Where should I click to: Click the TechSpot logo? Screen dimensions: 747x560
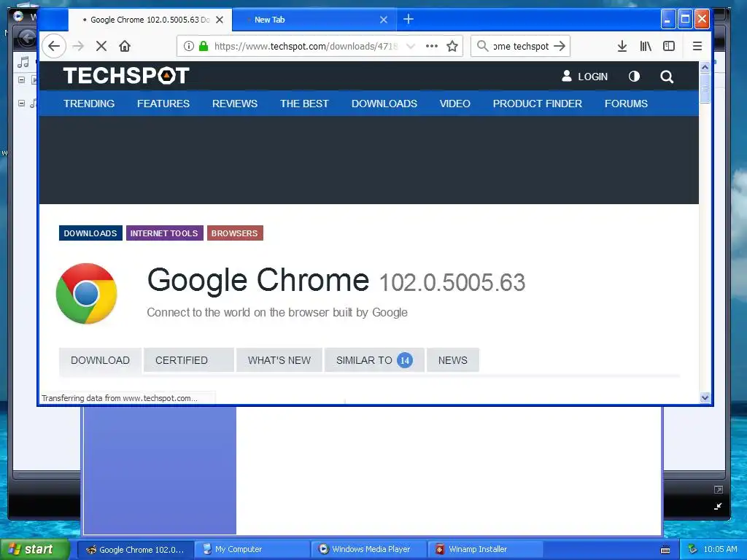click(126, 76)
